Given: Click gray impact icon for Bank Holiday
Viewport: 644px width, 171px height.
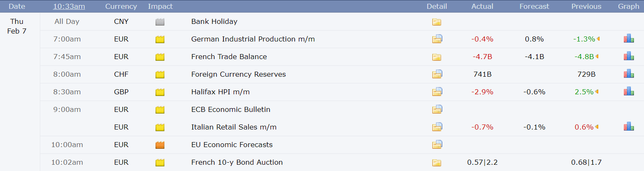Looking at the screenshot, I should 160,22.
